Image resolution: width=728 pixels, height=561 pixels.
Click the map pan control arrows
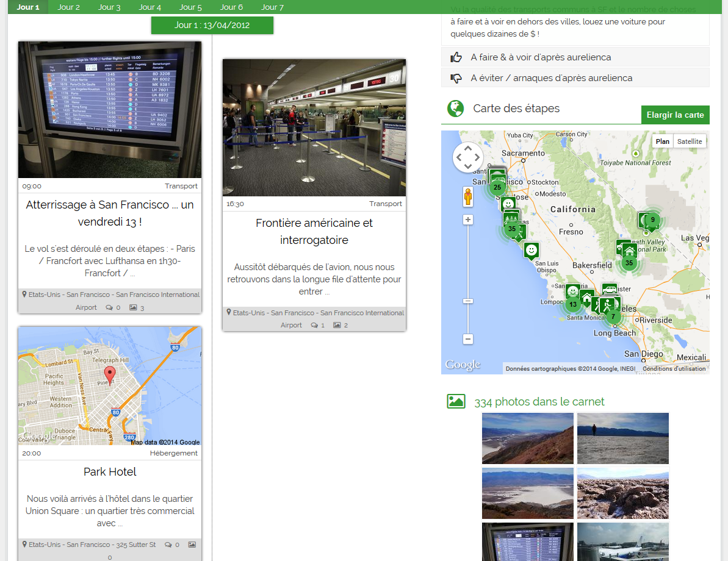(x=468, y=158)
